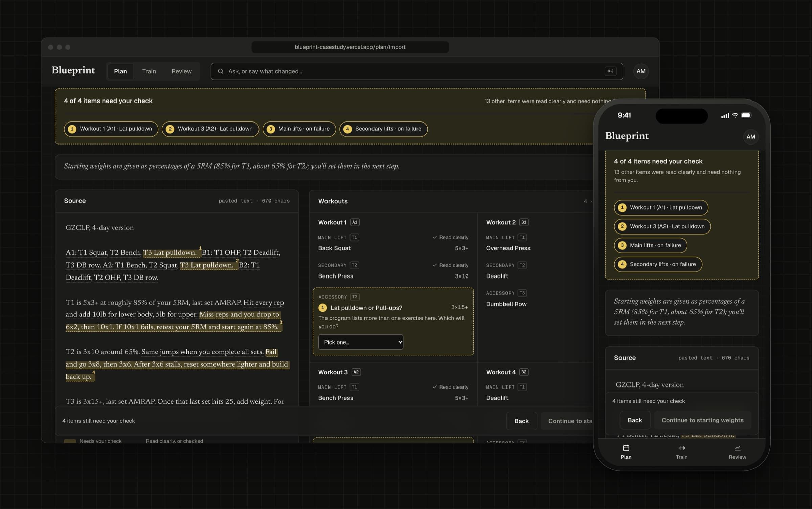Click the B1 badge beside Workout 2
The image size is (812, 509).
click(524, 222)
